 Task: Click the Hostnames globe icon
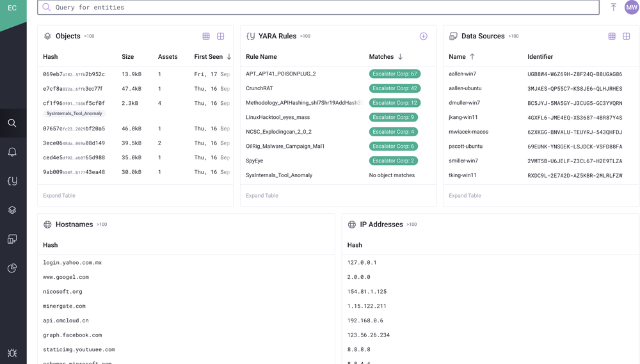pos(47,225)
